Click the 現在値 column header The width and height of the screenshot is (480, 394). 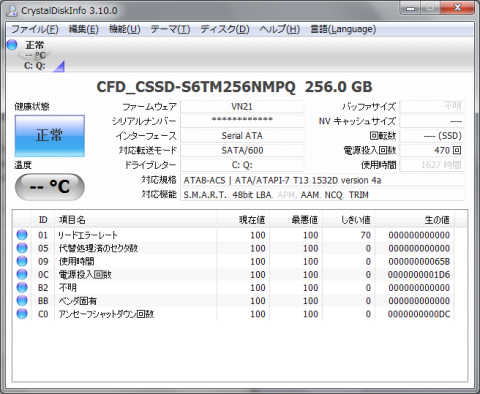(x=243, y=220)
